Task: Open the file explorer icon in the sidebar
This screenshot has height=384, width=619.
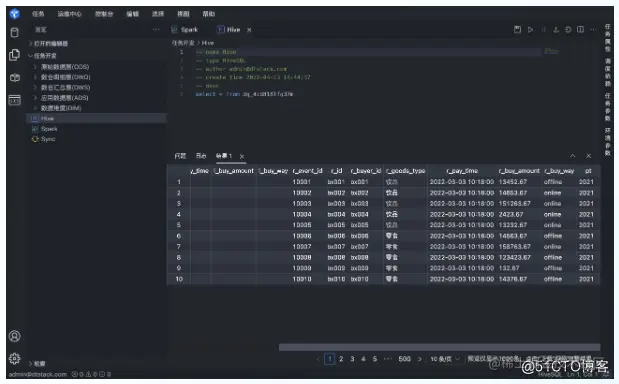Action: [15, 54]
